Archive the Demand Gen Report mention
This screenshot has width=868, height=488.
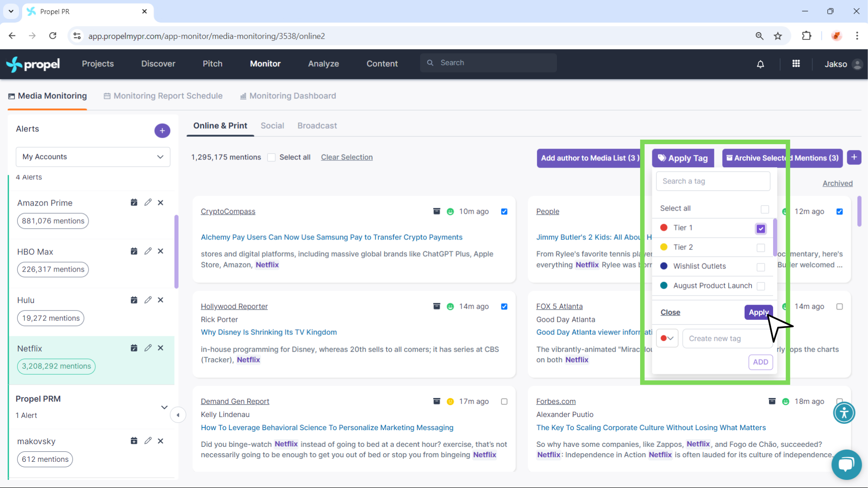437,401
